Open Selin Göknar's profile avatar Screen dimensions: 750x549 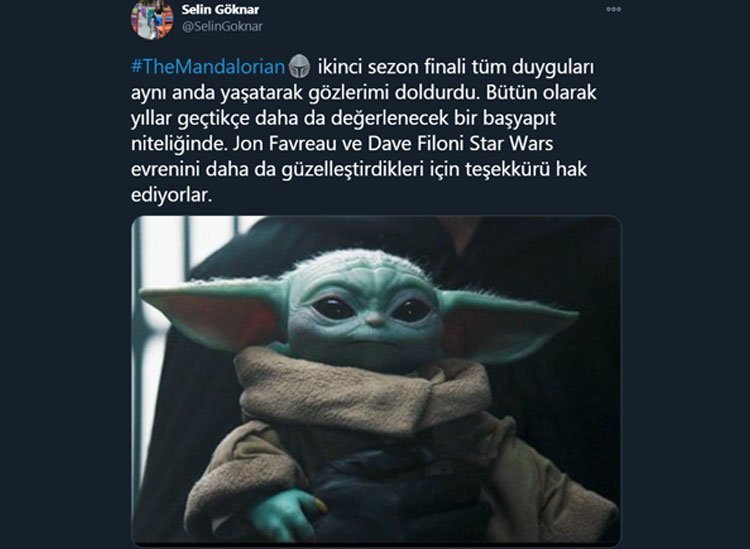(x=152, y=19)
